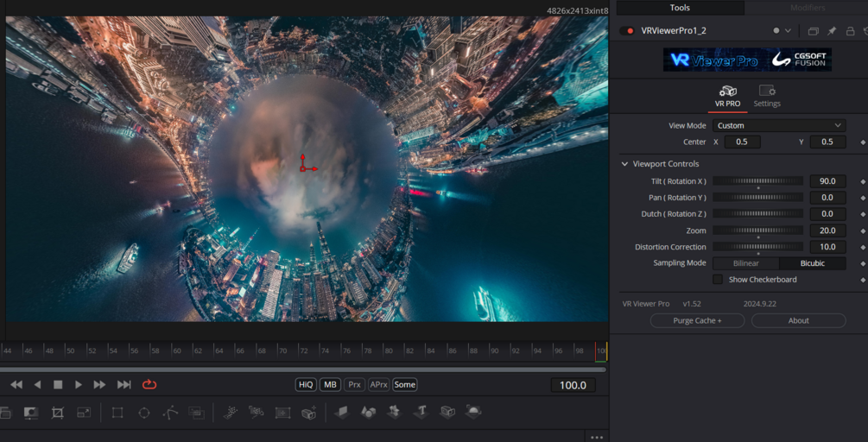Open the Settings tab in inspector
The image size is (868, 442).
point(767,96)
